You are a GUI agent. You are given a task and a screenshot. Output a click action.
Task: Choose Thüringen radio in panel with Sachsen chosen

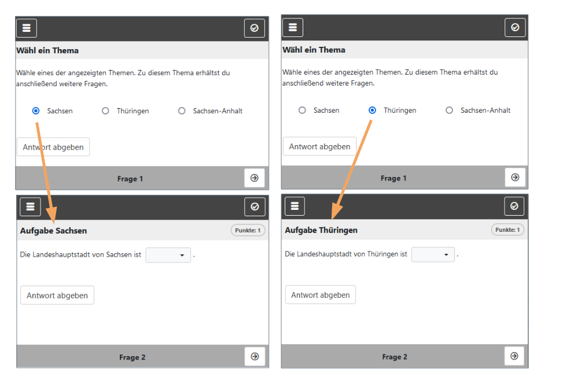coord(105,111)
